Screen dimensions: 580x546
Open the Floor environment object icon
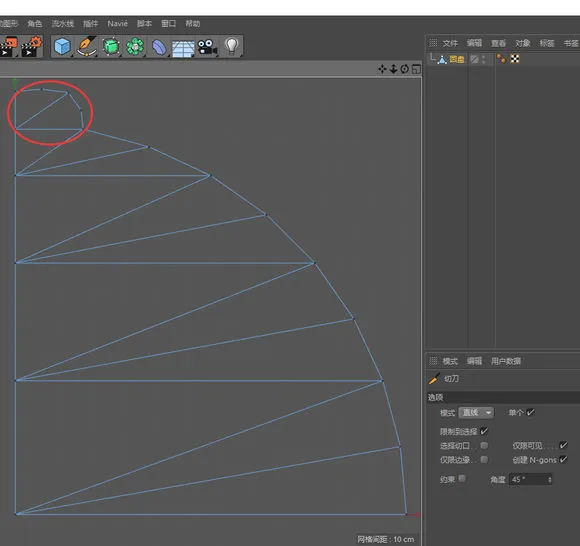[x=183, y=48]
